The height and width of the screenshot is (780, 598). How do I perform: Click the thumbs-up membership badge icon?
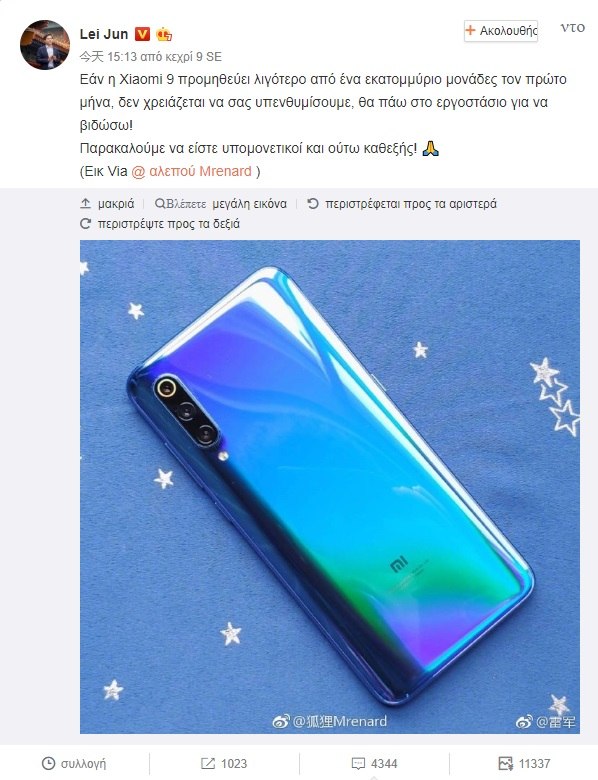coord(164,34)
